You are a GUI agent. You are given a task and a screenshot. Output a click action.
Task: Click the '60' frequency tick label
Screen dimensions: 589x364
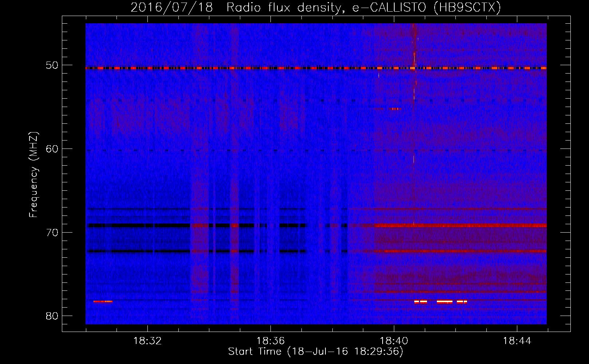pyautogui.click(x=52, y=149)
